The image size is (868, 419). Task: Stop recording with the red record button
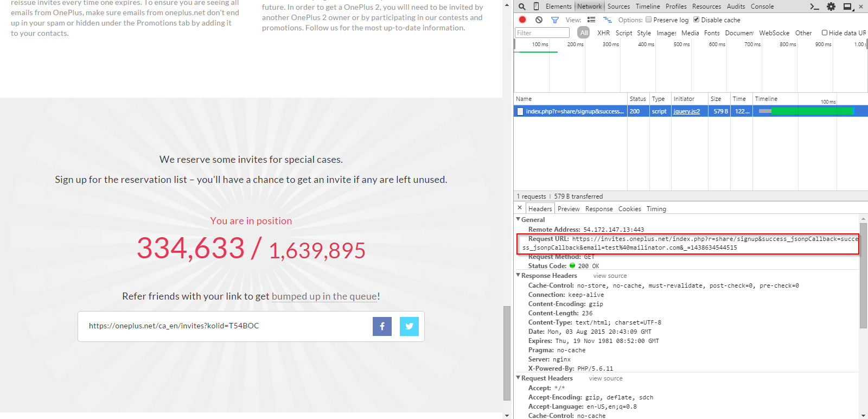522,20
